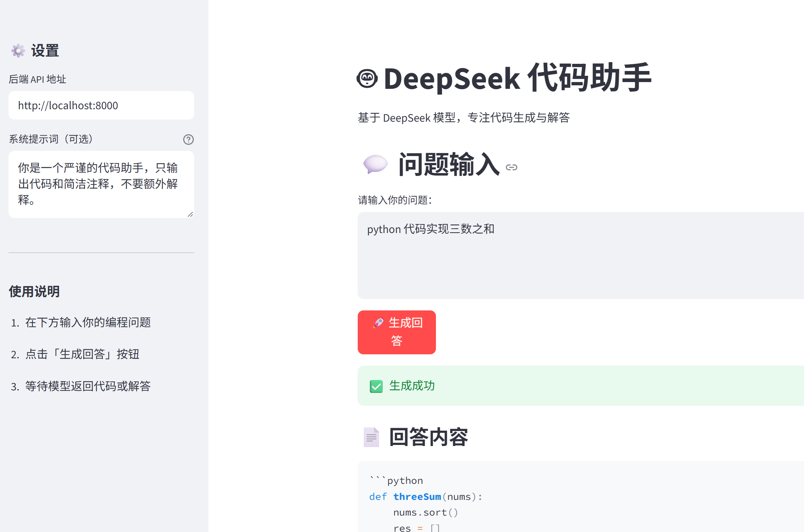Click the subtitle 基于 DeepSeek 模型
The width and height of the screenshot is (804, 532).
464,117
